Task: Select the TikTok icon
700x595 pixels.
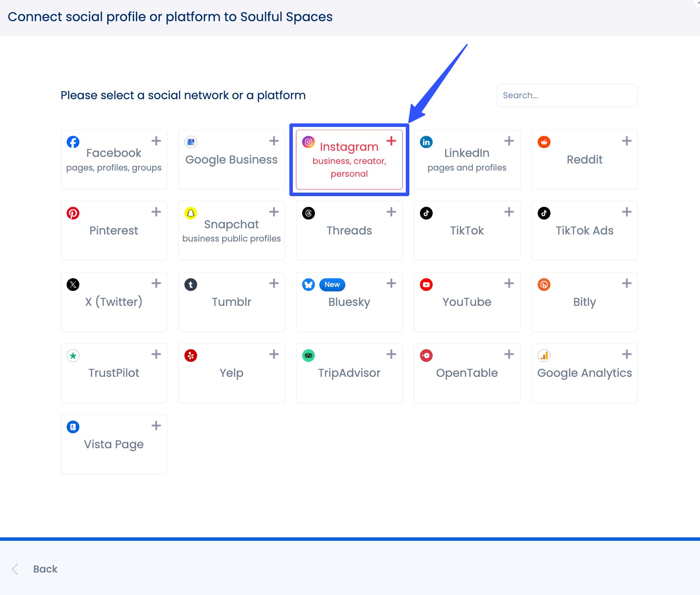Action: pos(426,213)
